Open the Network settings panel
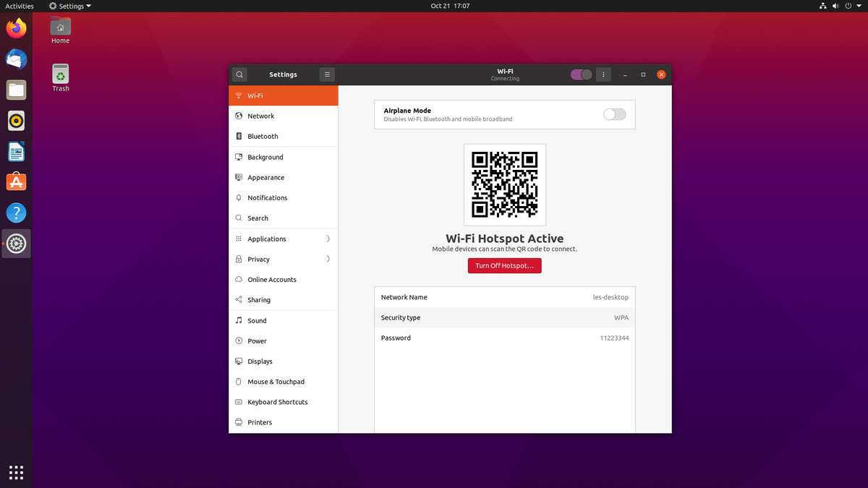 (284, 116)
